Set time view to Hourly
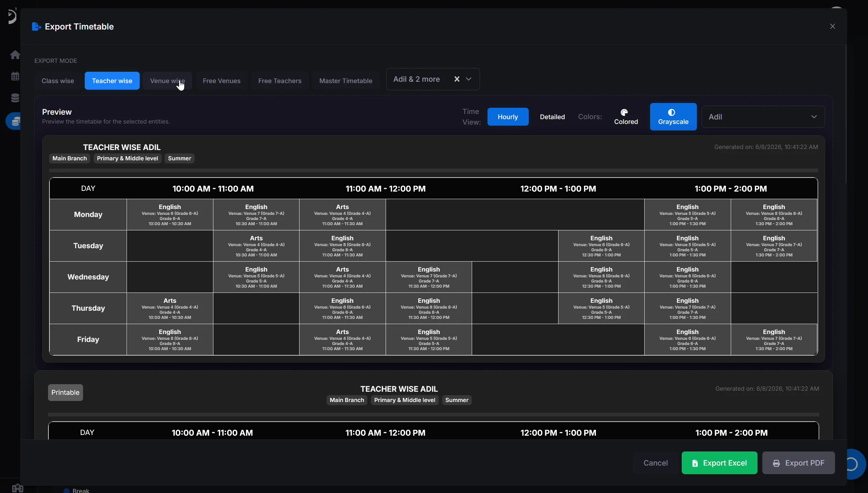 click(x=508, y=117)
